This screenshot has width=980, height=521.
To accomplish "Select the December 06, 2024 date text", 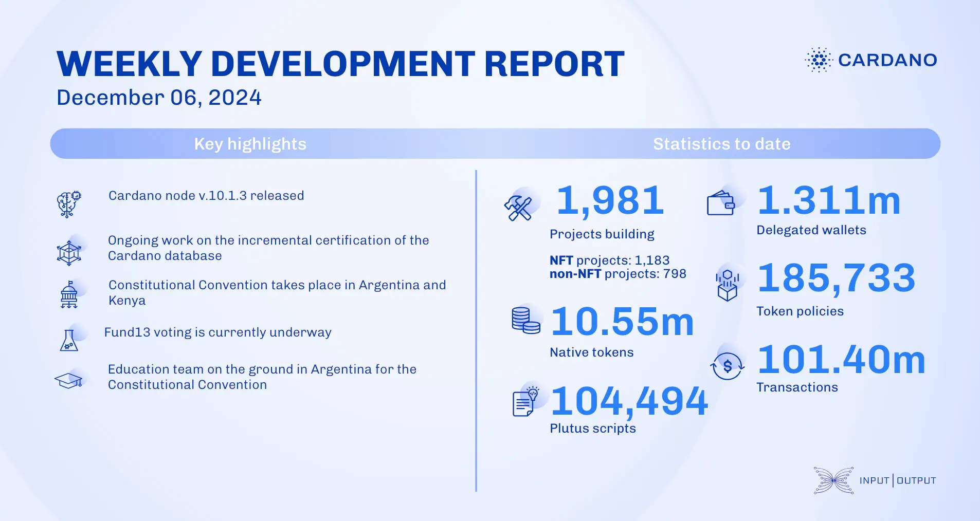I will [158, 97].
